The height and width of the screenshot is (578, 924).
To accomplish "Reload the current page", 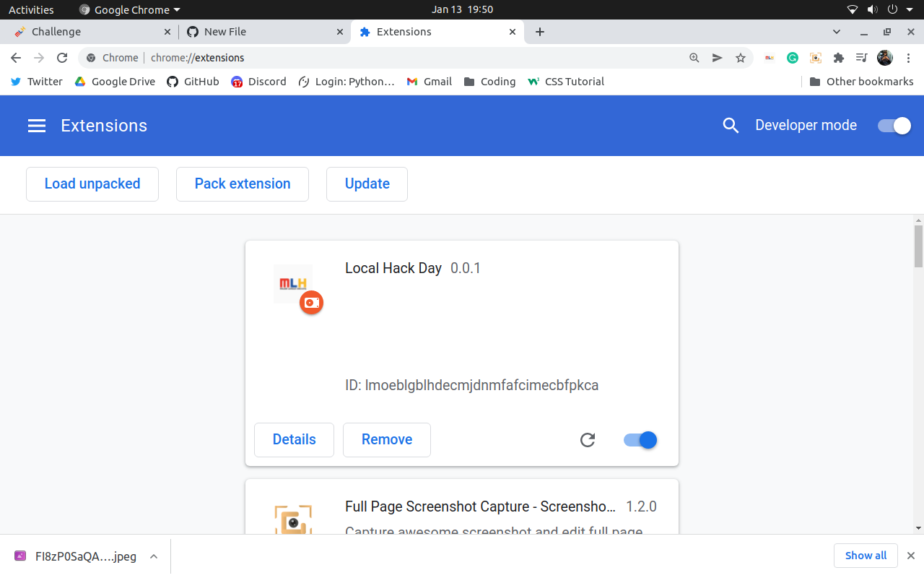I will pos(62,58).
